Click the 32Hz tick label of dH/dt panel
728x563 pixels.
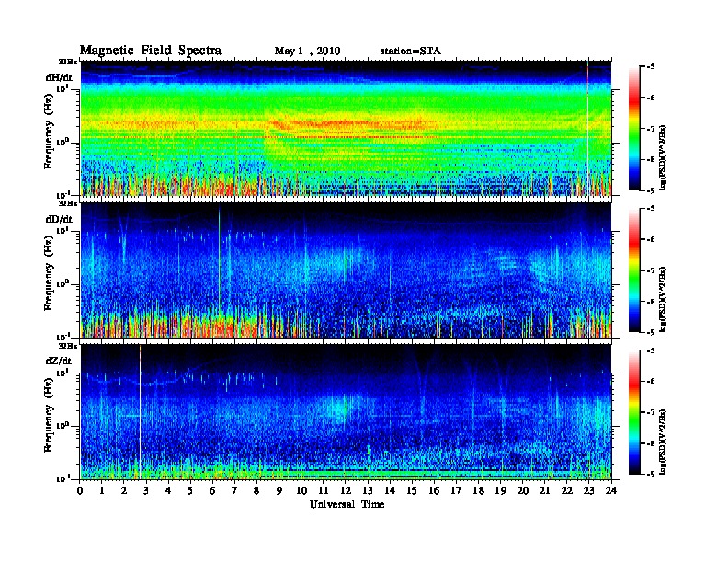click(x=67, y=62)
